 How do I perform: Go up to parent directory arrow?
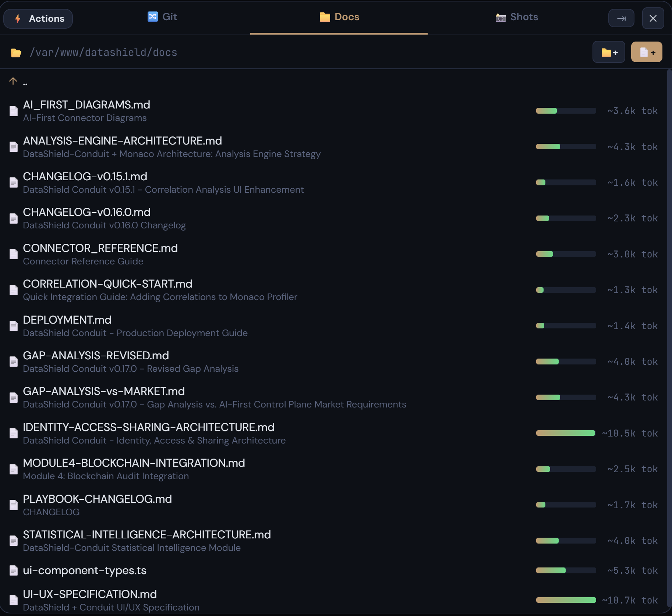pos(13,81)
